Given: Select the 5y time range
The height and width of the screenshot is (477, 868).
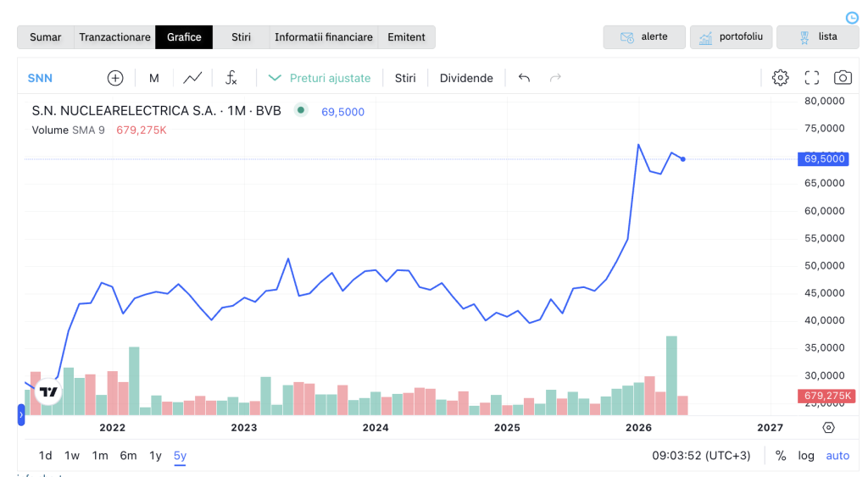Looking at the screenshot, I should tap(180, 456).
